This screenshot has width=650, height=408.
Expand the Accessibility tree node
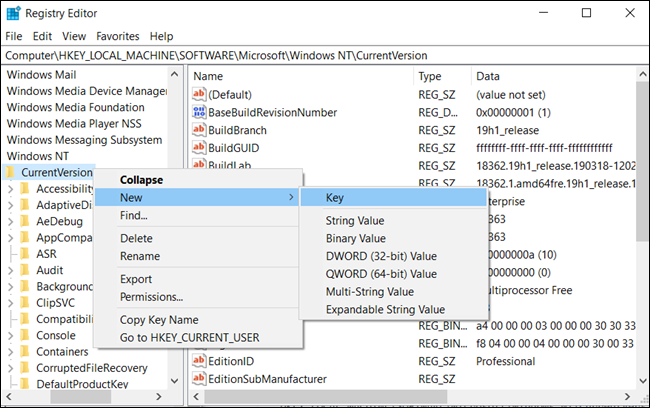click(11, 189)
